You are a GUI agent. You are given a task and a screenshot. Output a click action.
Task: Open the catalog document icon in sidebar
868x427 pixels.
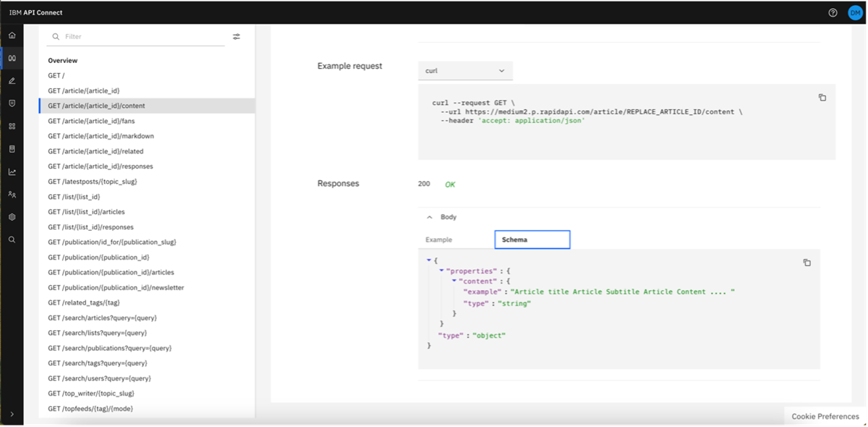12,149
